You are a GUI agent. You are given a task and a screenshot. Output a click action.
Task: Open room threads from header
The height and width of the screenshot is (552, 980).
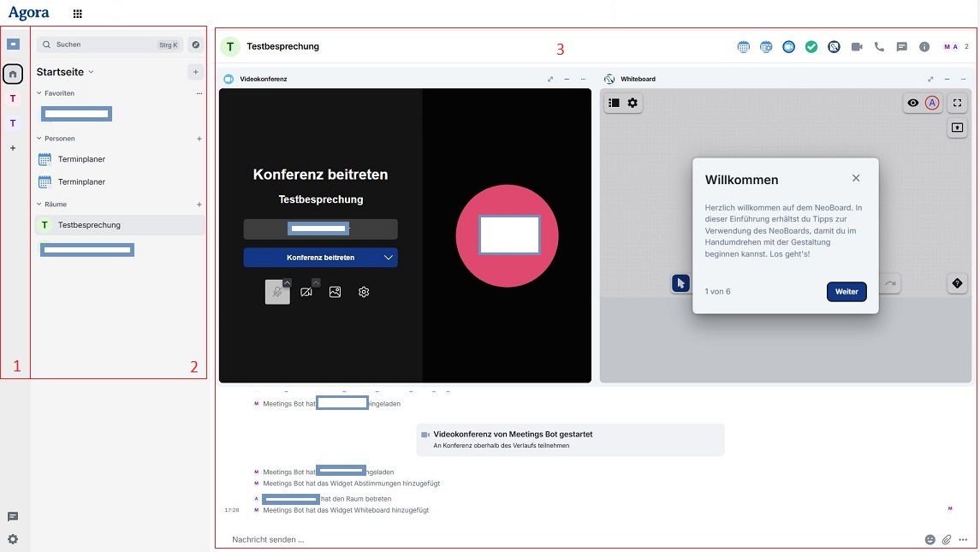pos(902,47)
